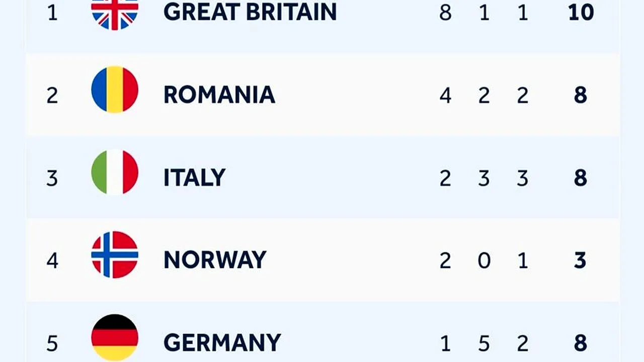
Task: Click Romania's gold medal count 4
Action: click(445, 95)
